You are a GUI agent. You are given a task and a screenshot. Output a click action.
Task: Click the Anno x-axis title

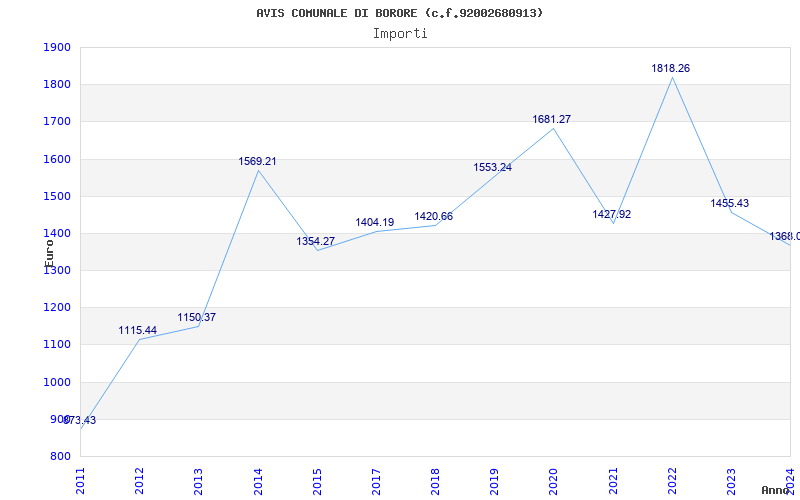pyautogui.click(x=776, y=490)
